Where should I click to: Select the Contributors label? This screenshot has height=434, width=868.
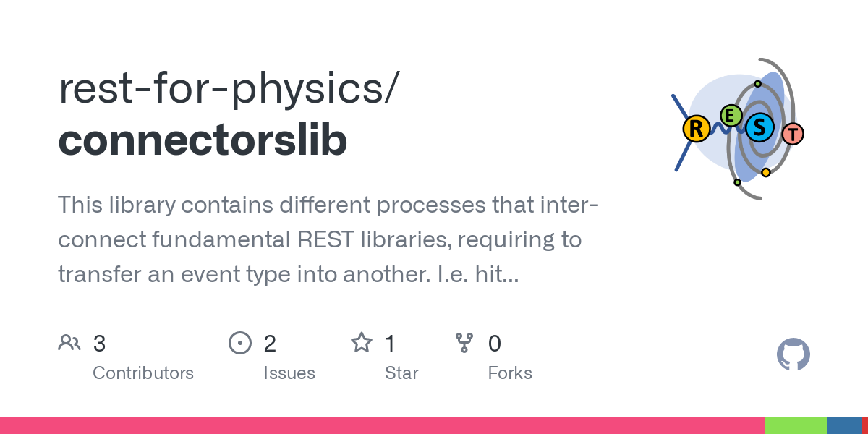point(143,373)
